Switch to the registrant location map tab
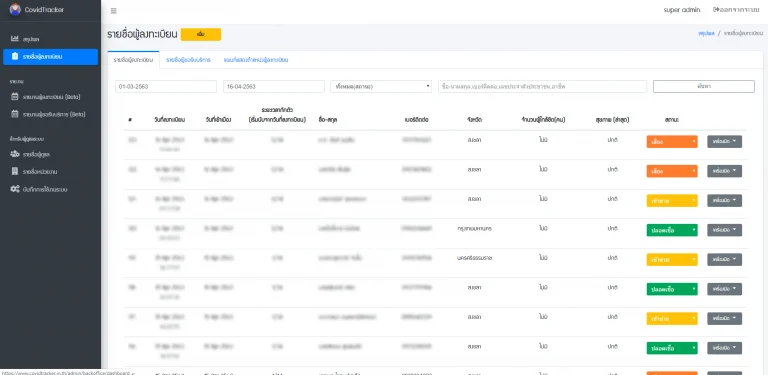The width and height of the screenshot is (768, 375). pos(256,60)
